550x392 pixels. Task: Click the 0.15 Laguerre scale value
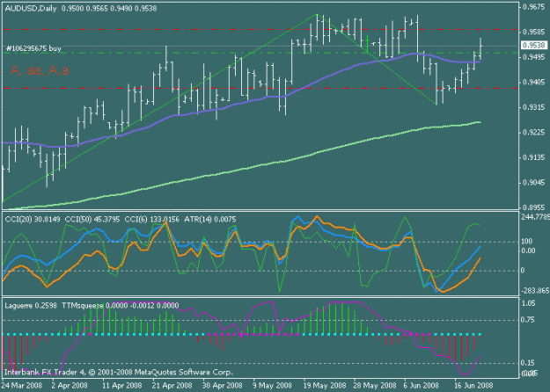pyautogui.click(x=529, y=363)
